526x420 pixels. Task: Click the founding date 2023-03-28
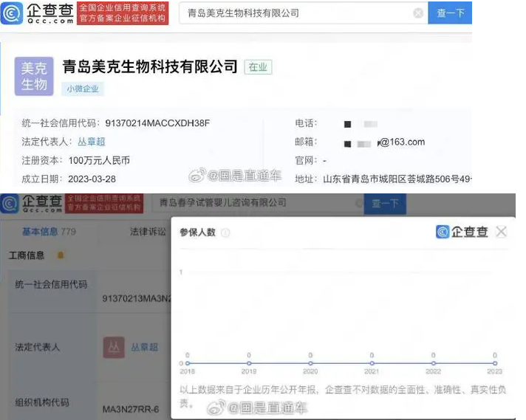(92, 179)
